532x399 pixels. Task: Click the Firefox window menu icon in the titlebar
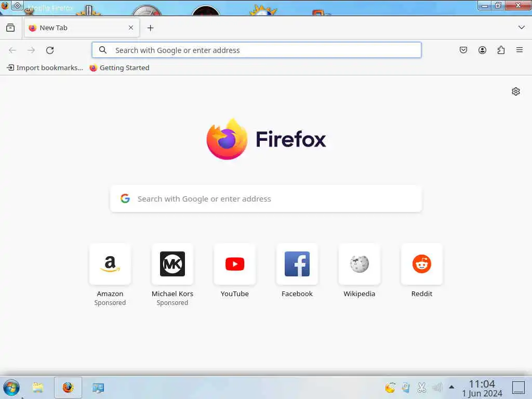coord(5,5)
